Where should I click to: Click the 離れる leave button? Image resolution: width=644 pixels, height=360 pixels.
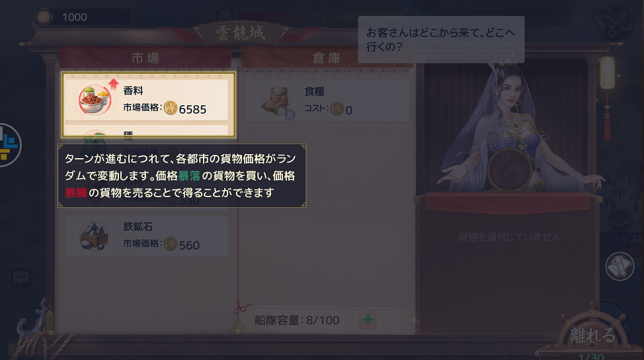click(592, 336)
